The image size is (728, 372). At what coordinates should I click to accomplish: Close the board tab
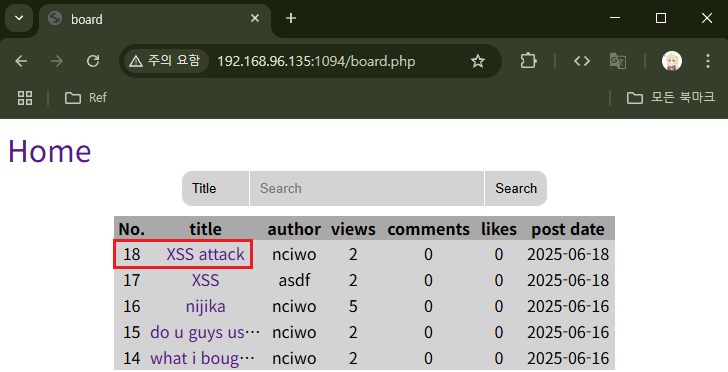pos(255,19)
